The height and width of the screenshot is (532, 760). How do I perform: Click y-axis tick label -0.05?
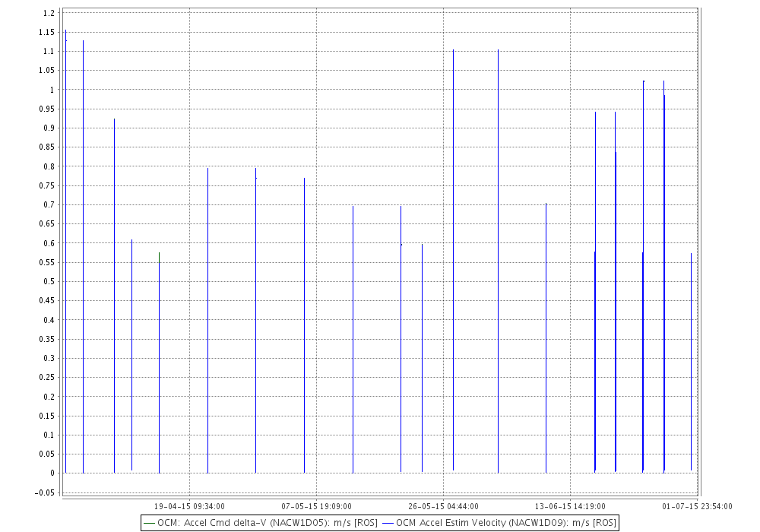point(45,492)
